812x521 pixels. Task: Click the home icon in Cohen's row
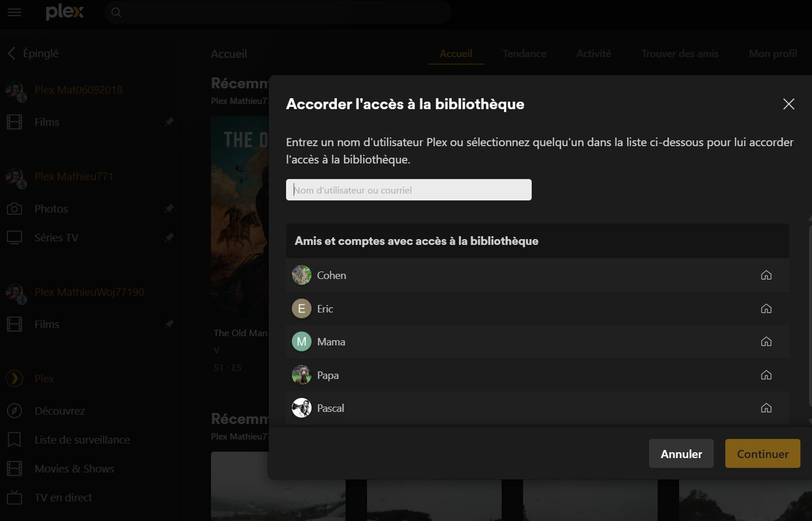(x=766, y=275)
